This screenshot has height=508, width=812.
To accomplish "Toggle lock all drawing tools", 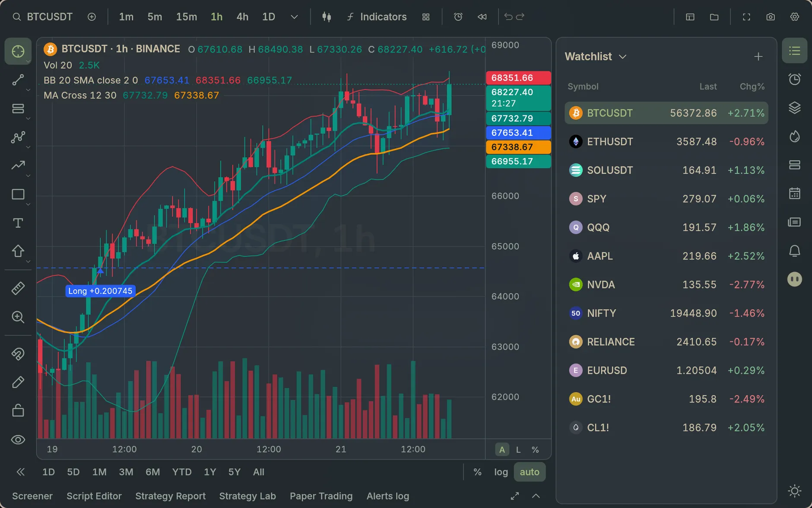I will tap(18, 410).
